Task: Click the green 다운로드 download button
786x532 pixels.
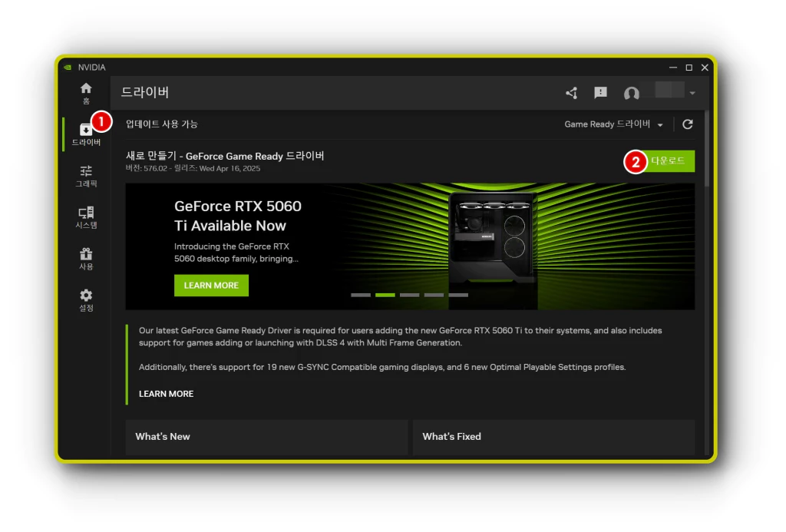Action: (x=667, y=161)
